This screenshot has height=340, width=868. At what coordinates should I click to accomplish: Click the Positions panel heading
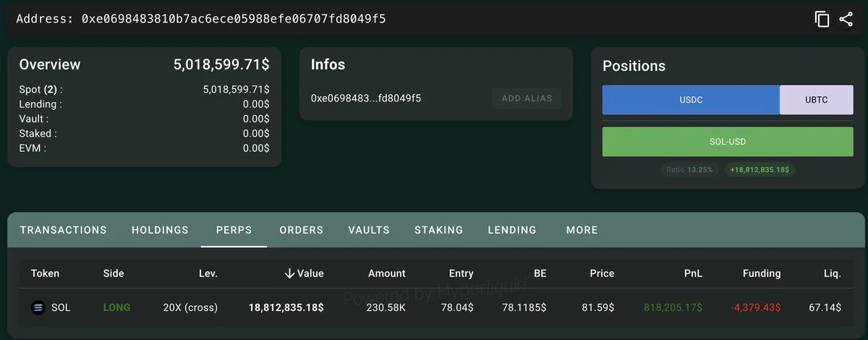(x=634, y=66)
